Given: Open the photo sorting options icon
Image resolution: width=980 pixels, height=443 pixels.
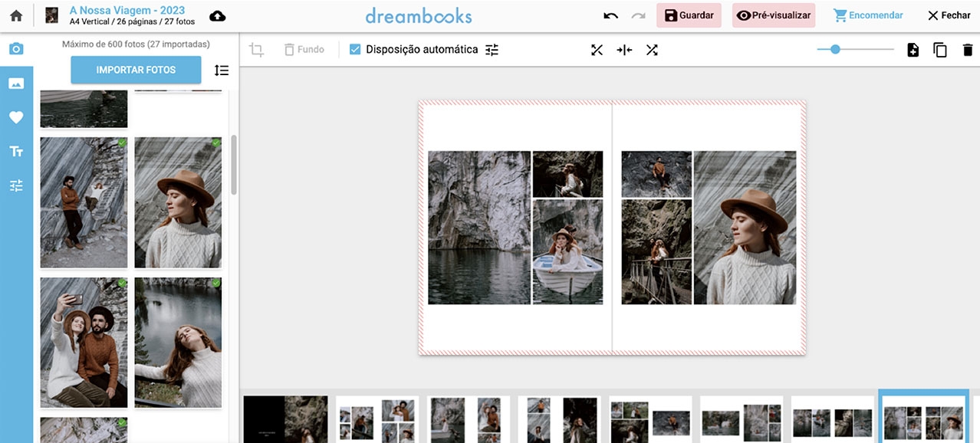Looking at the screenshot, I should (222, 70).
